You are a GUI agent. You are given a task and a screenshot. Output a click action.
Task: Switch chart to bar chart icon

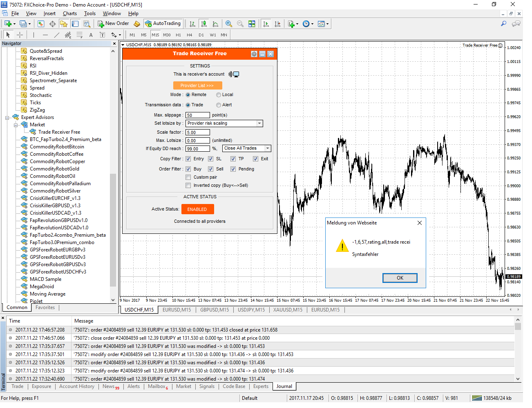192,24
